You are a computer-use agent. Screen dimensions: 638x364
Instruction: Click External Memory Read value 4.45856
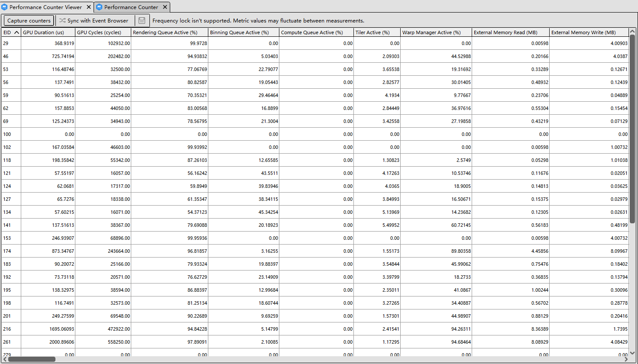[x=540, y=251]
